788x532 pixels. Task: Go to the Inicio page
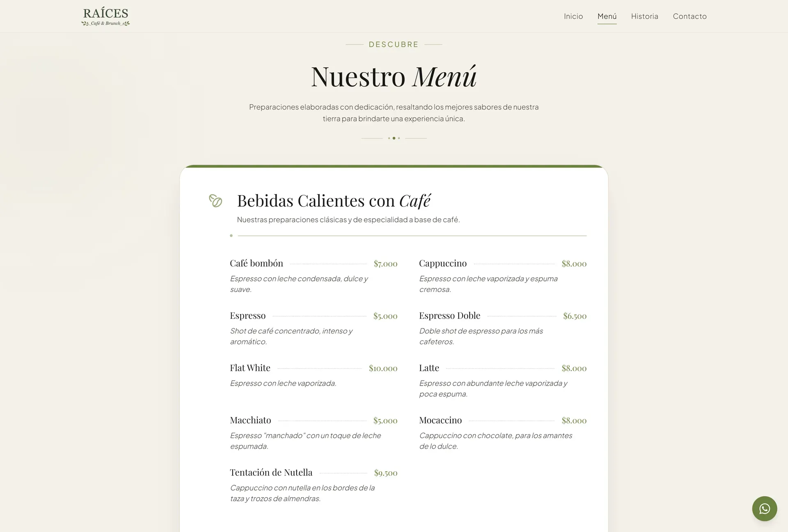click(x=573, y=16)
